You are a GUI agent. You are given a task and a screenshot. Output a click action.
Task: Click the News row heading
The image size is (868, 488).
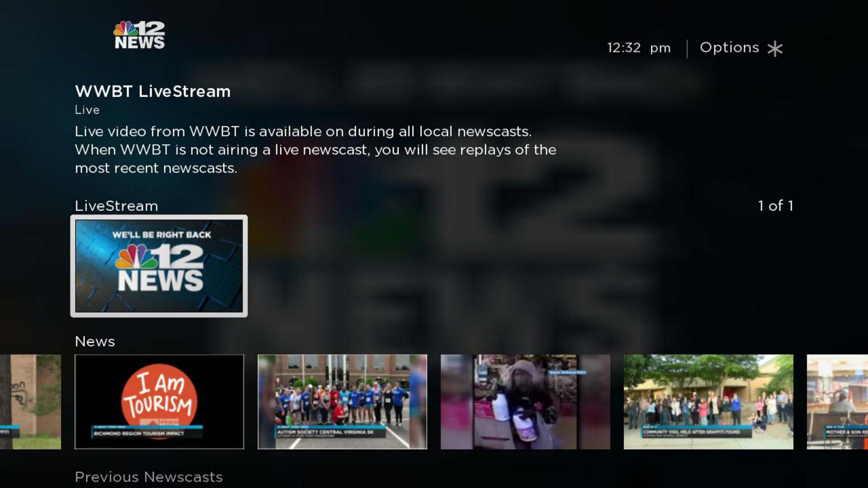pyautogui.click(x=95, y=342)
